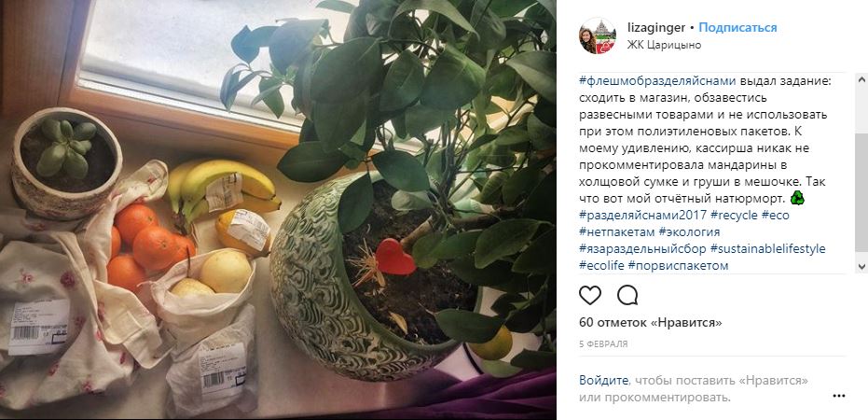Open hashtag #нетпакетам
Viewport: 868px width, 420px height.
(x=610, y=232)
